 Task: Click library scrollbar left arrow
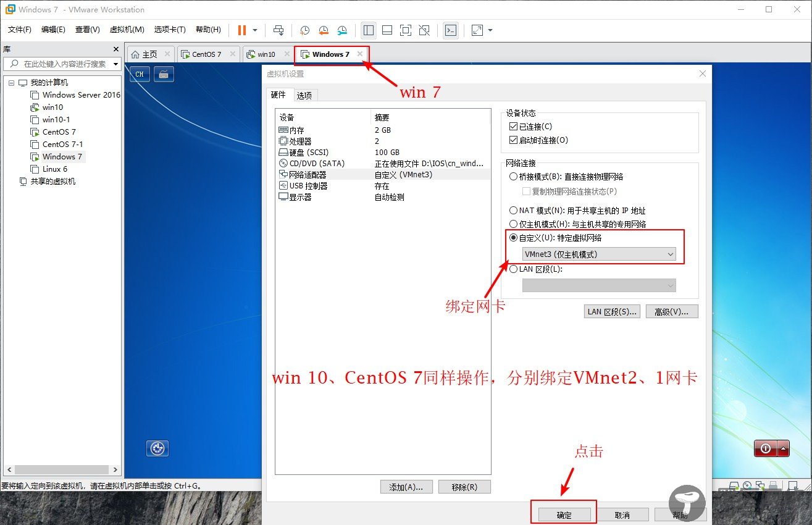point(9,470)
